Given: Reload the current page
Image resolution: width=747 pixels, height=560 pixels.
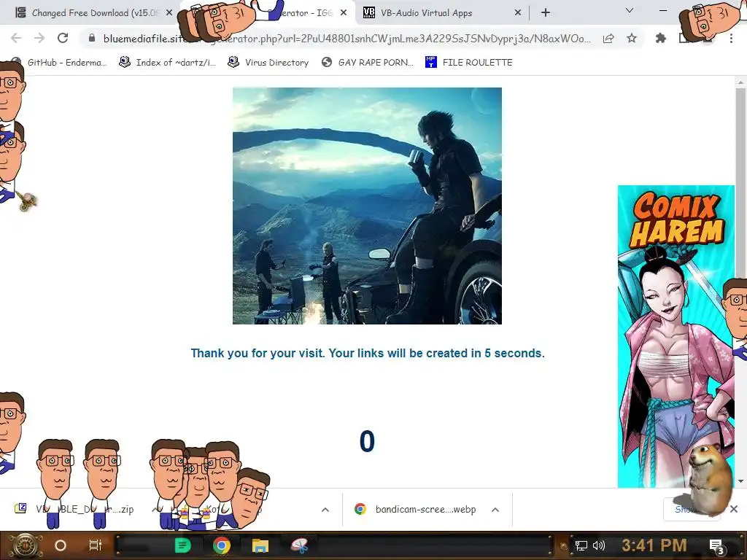Looking at the screenshot, I should click(63, 38).
